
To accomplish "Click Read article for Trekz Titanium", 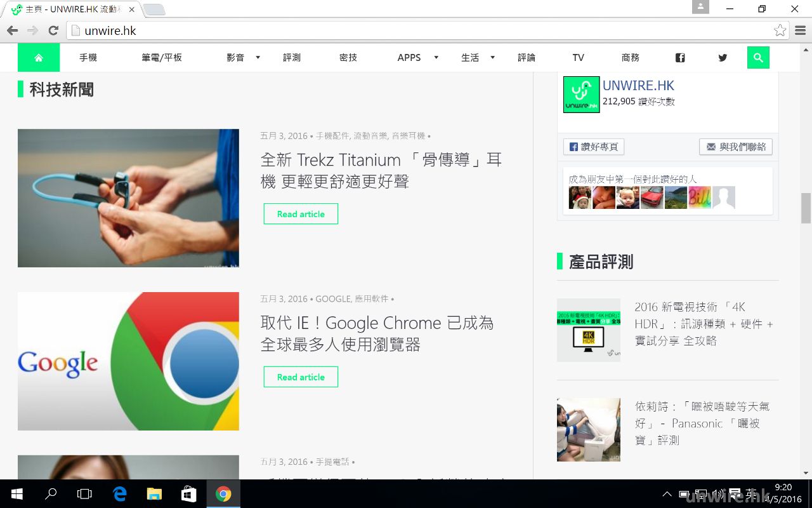I will tap(301, 214).
